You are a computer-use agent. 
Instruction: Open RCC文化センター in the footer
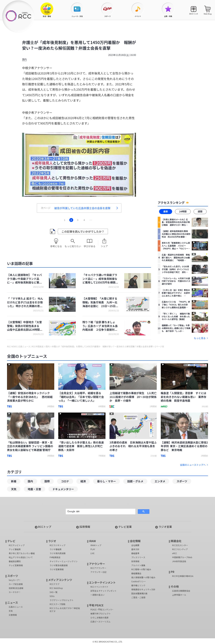(x=180, y=545)
